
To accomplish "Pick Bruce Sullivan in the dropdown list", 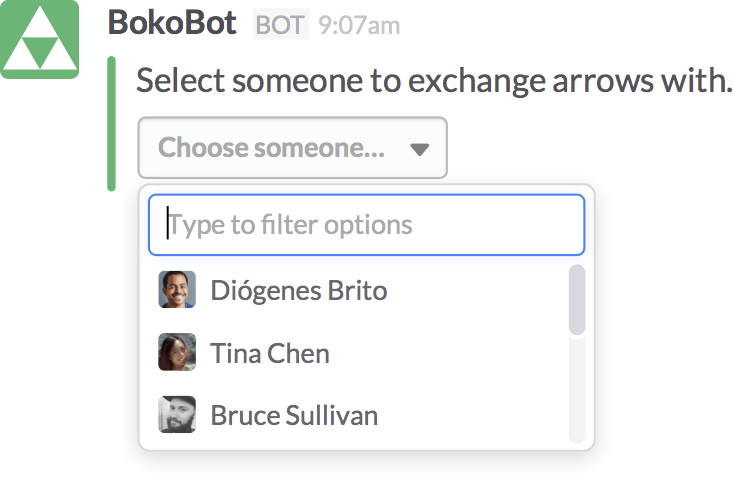I will (x=294, y=415).
